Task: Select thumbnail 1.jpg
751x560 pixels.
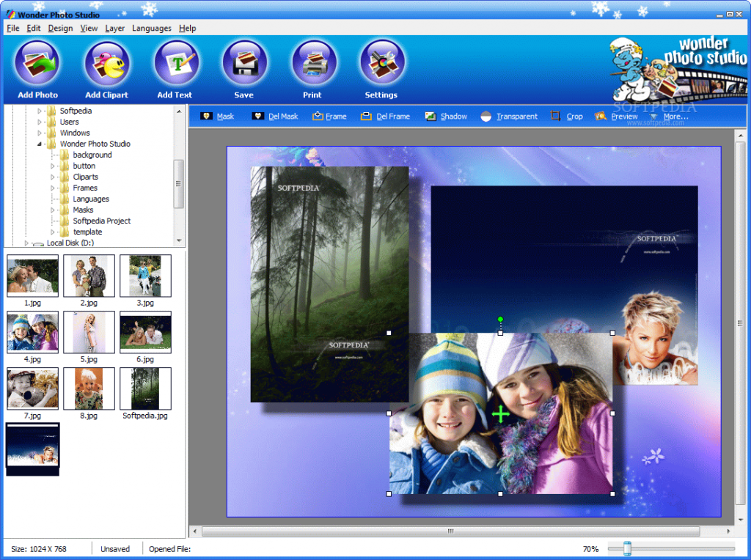Action: [32, 276]
